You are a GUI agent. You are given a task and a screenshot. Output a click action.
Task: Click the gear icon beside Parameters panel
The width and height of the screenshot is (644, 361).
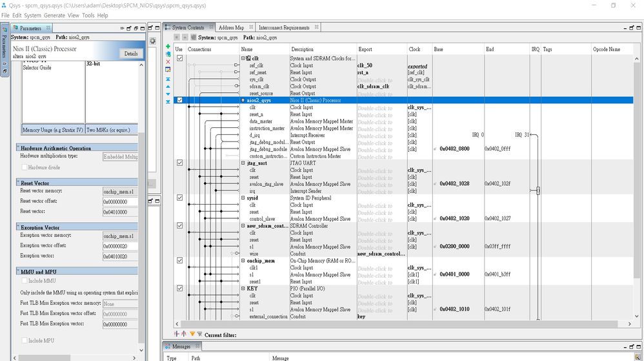coord(153,41)
